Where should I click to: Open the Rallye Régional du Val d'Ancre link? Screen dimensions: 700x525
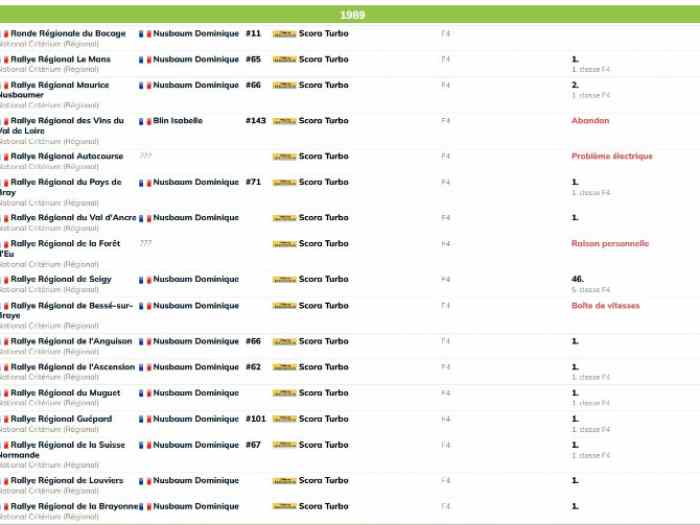(x=73, y=218)
